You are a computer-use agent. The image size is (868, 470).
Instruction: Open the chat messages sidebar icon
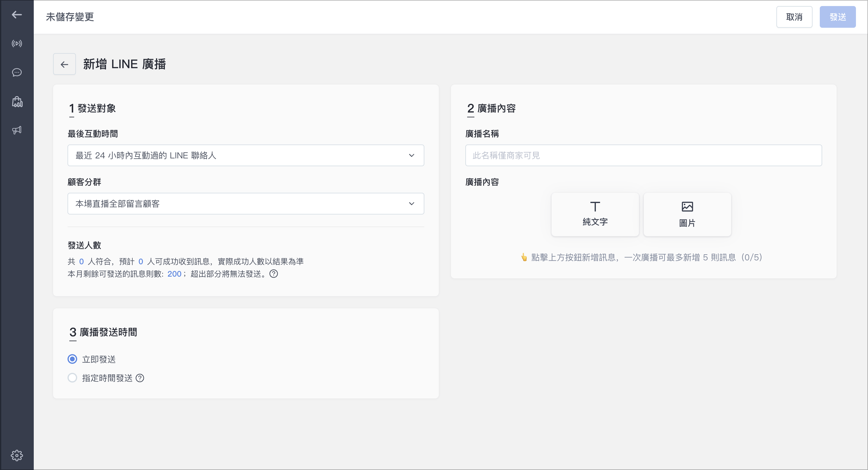[x=17, y=72]
